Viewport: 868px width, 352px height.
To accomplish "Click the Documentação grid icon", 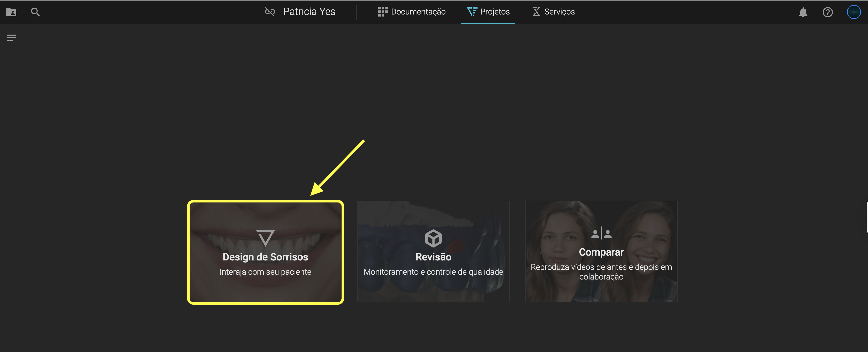I will (382, 12).
